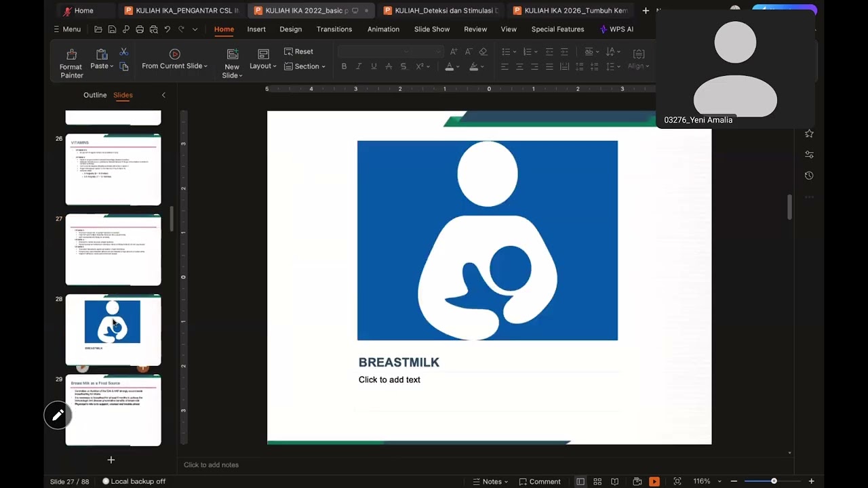Apply underline formatting with the U icon

coord(374,66)
